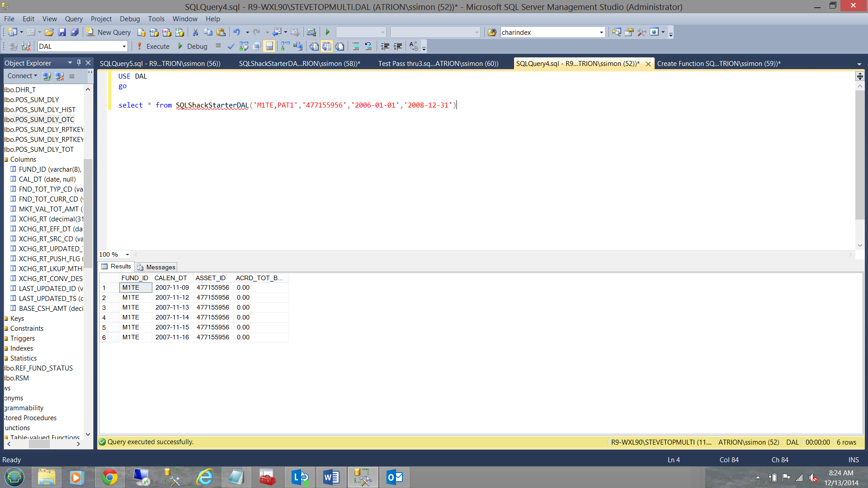
Task: Switch to the Messages tab
Action: pos(156,267)
